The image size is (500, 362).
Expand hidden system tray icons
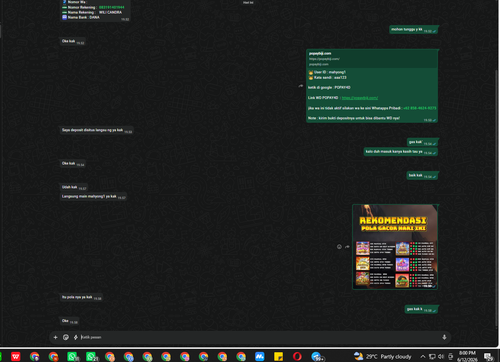[x=423, y=356]
